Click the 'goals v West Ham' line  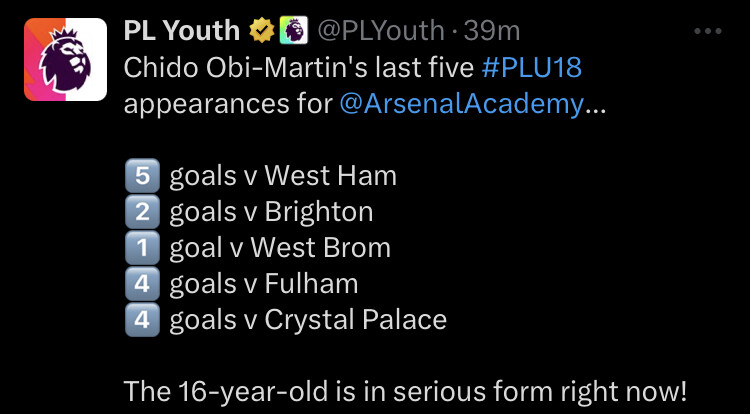[283, 176]
